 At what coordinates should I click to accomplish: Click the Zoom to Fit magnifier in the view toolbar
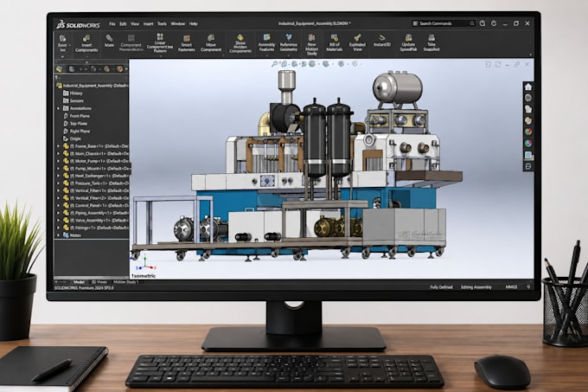274,64
